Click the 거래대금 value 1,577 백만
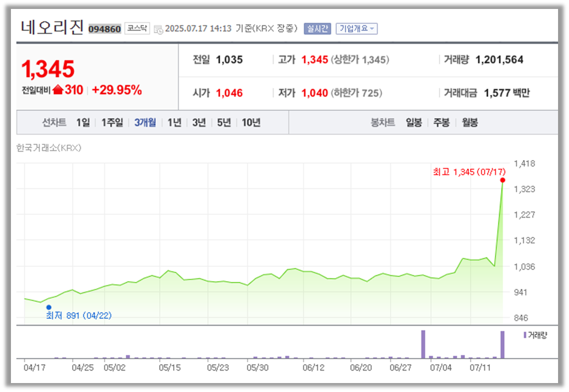The image size is (569, 392). [507, 93]
